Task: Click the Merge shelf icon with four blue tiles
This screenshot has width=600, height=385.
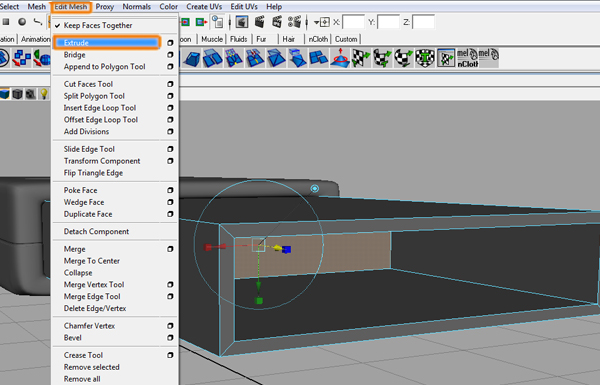Action: click(x=318, y=59)
